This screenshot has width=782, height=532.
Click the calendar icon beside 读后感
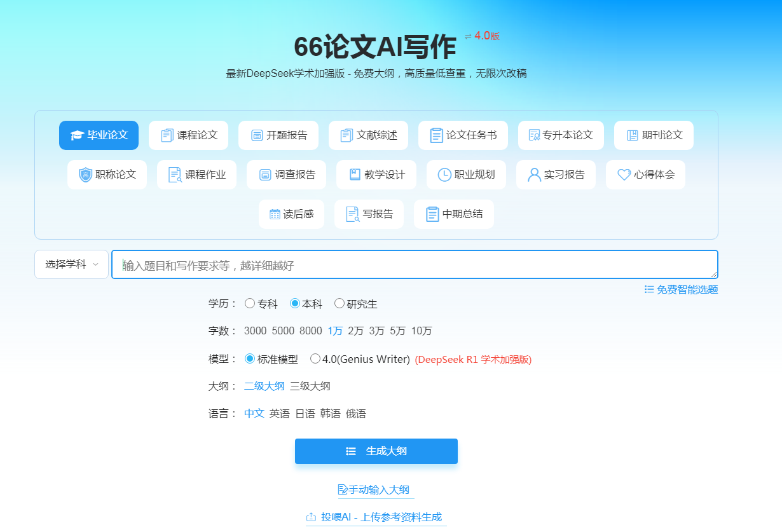pos(275,214)
